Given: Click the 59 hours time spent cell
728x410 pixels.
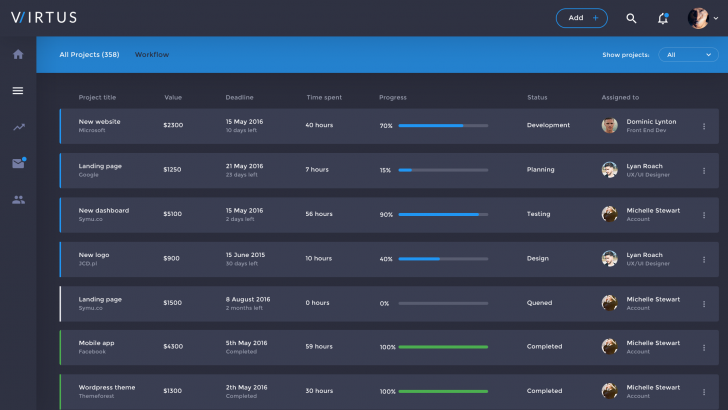Looking at the screenshot, I should (319, 346).
